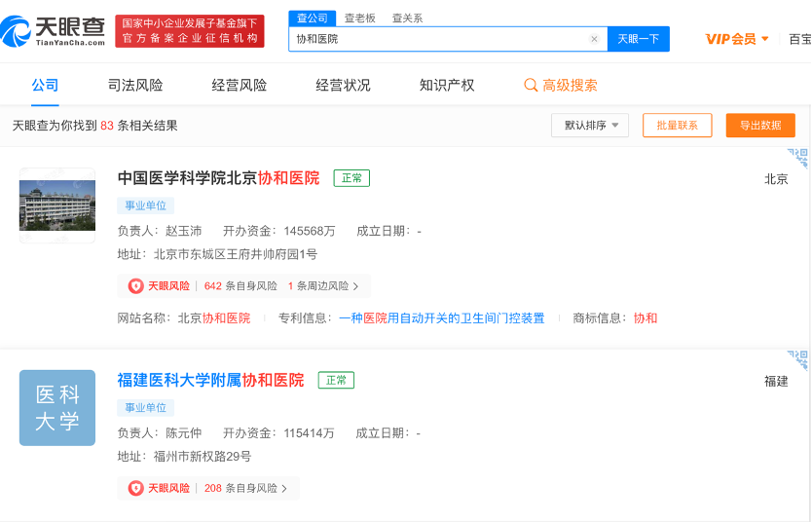Click 陈元仲 responsible person name
The height and width of the screenshot is (522, 812).
point(184,433)
